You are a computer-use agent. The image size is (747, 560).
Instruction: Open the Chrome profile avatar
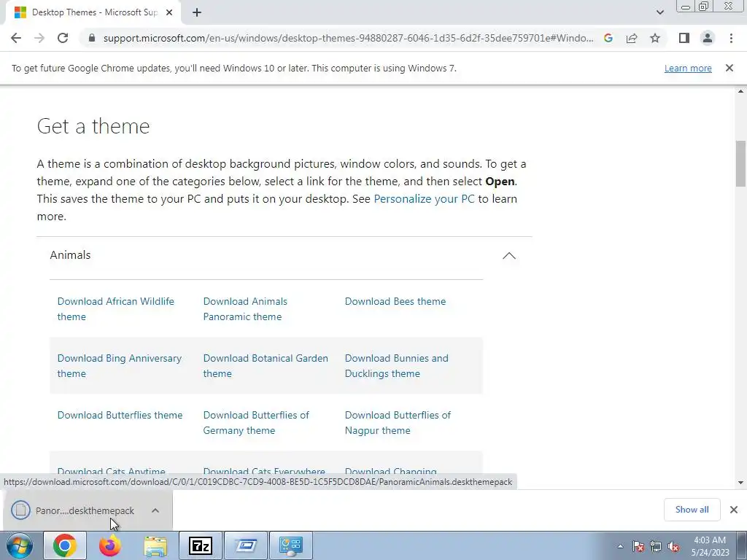pos(708,38)
